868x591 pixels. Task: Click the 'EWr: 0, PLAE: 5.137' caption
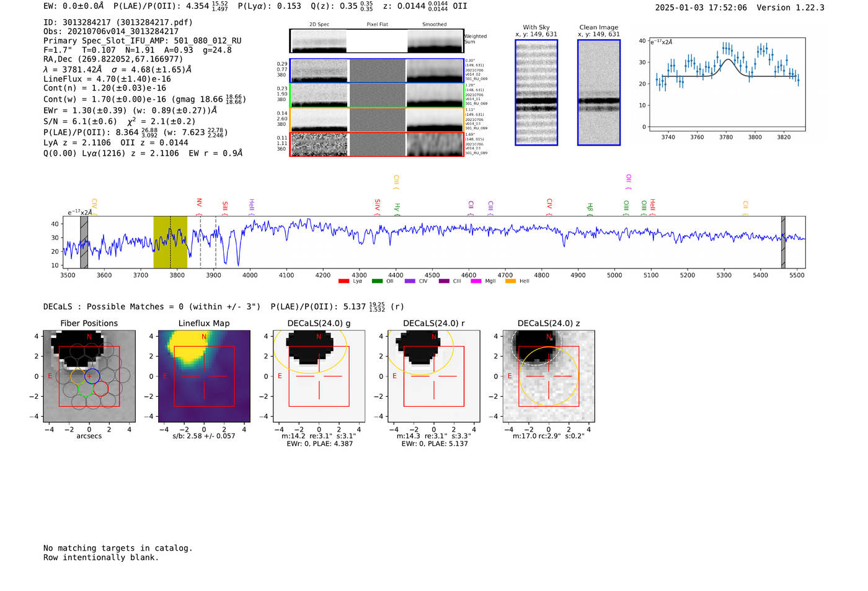coord(435,444)
